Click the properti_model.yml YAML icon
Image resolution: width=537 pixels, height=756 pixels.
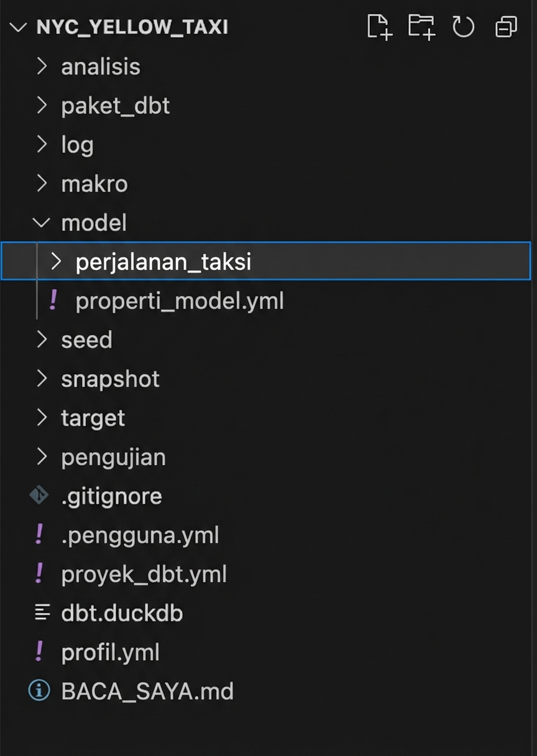coord(53,300)
